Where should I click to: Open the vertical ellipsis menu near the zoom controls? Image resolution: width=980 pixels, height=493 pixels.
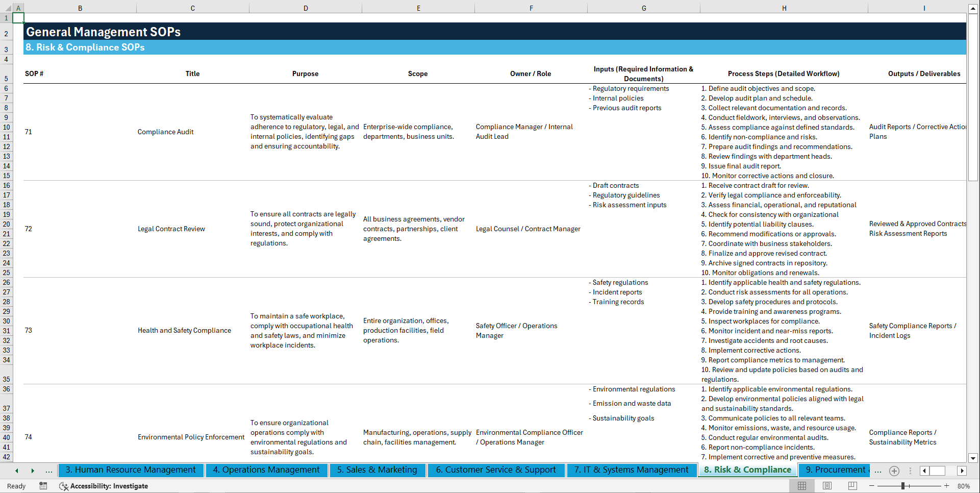911,471
